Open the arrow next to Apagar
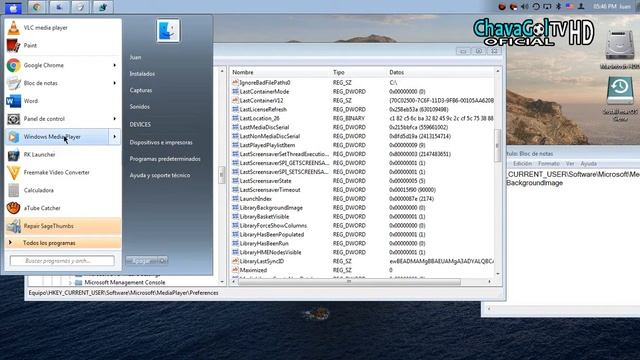Screen dimensions: 640x360 click(x=163, y=260)
